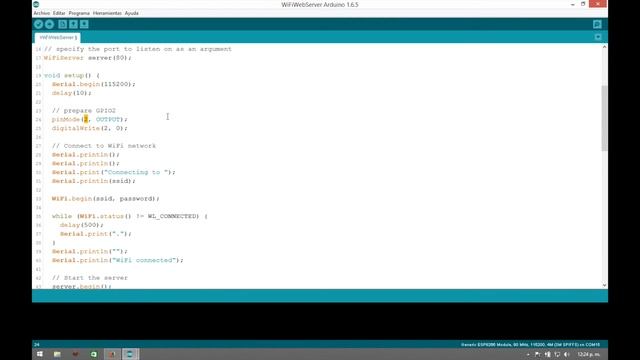Open the tab options dropdown arrow

click(x=598, y=37)
